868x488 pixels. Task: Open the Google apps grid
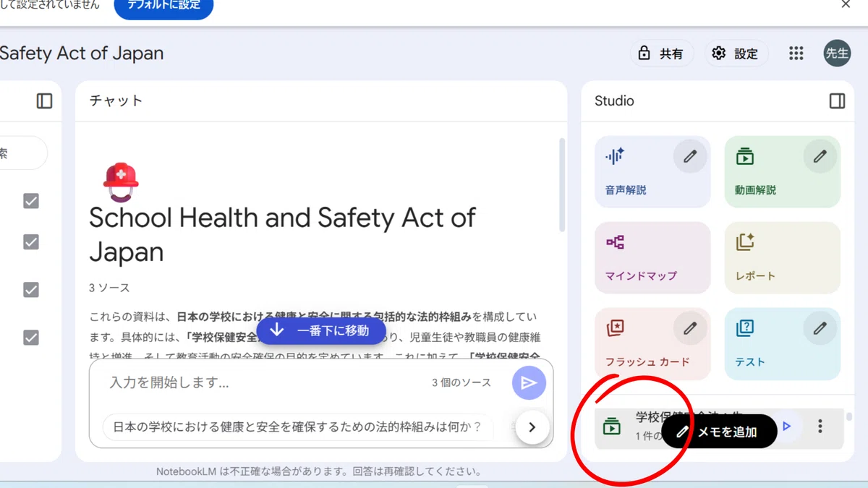(796, 53)
